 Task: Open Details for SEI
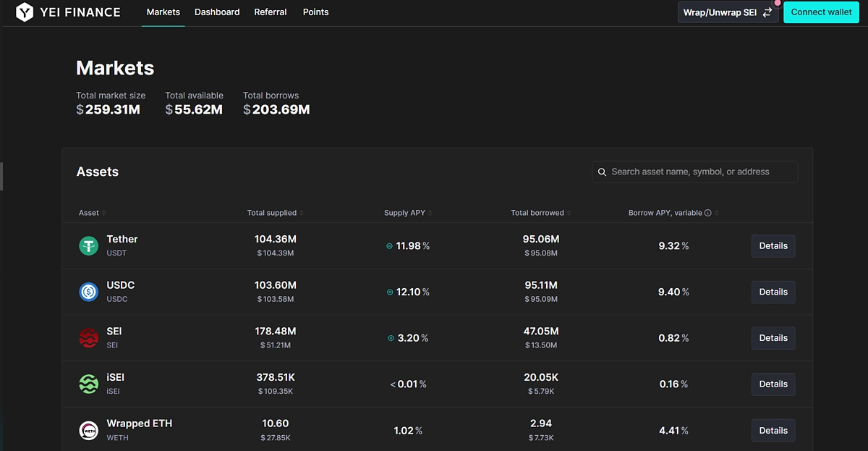773,338
